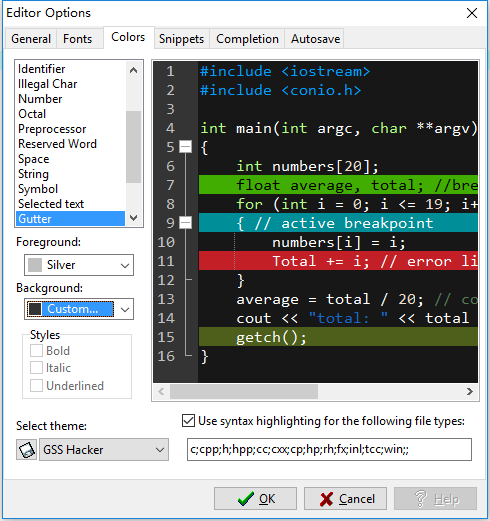Open the Foreground color dropdown

pos(125,265)
